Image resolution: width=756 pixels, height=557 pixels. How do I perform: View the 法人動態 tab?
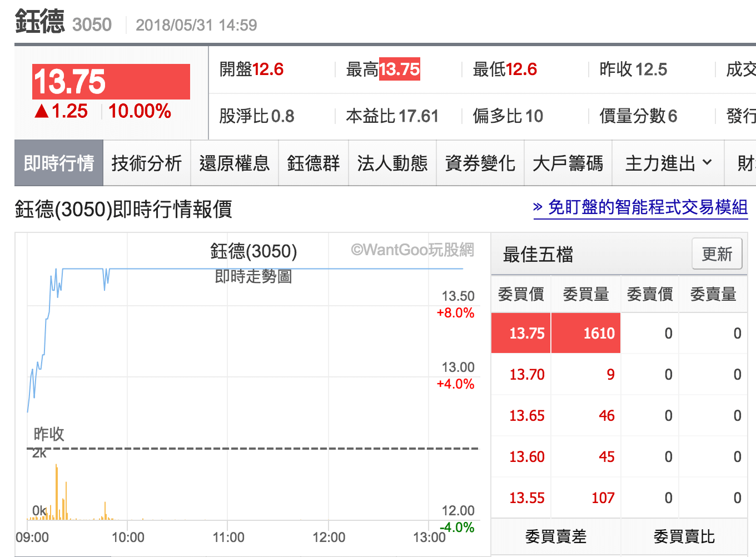click(x=392, y=163)
